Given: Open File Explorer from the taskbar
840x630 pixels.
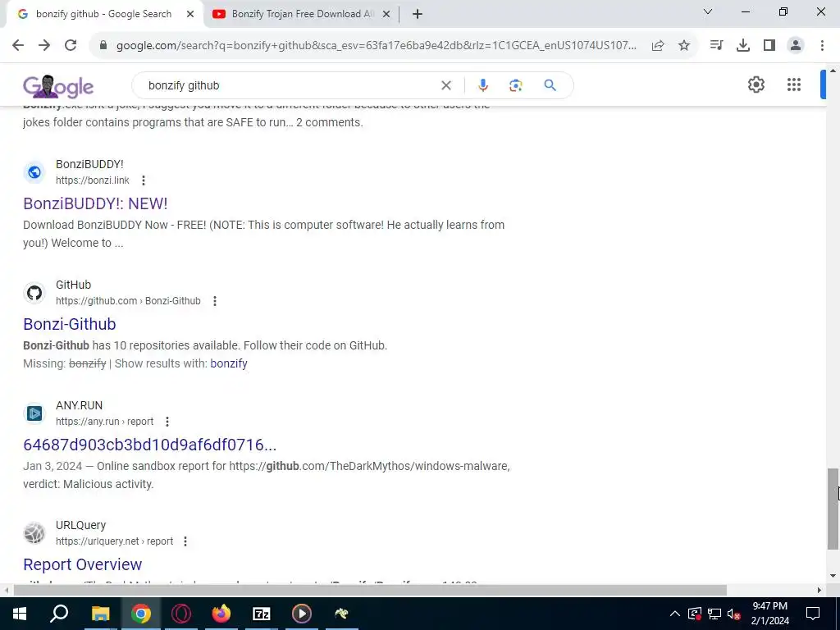Looking at the screenshot, I should pos(100,614).
